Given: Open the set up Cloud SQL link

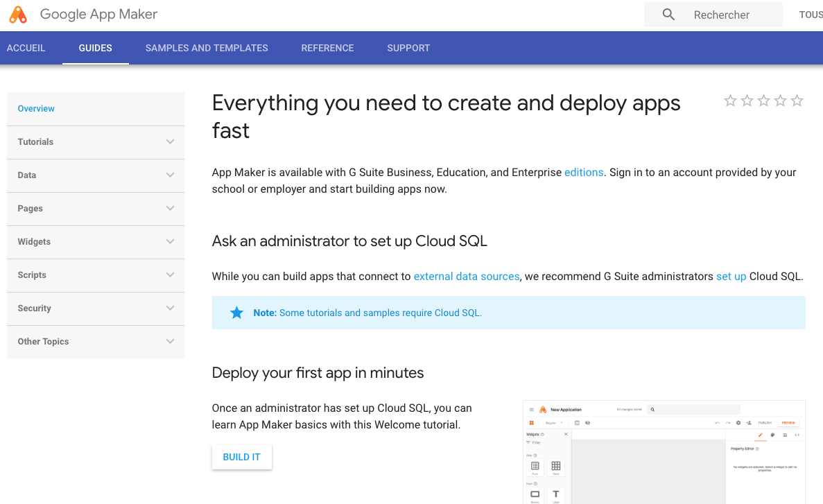Looking at the screenshot, I should pyautogui.click(x=731, y=276).
